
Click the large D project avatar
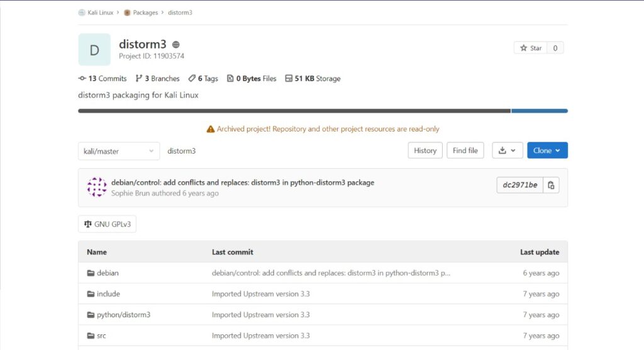pos(94,50)
